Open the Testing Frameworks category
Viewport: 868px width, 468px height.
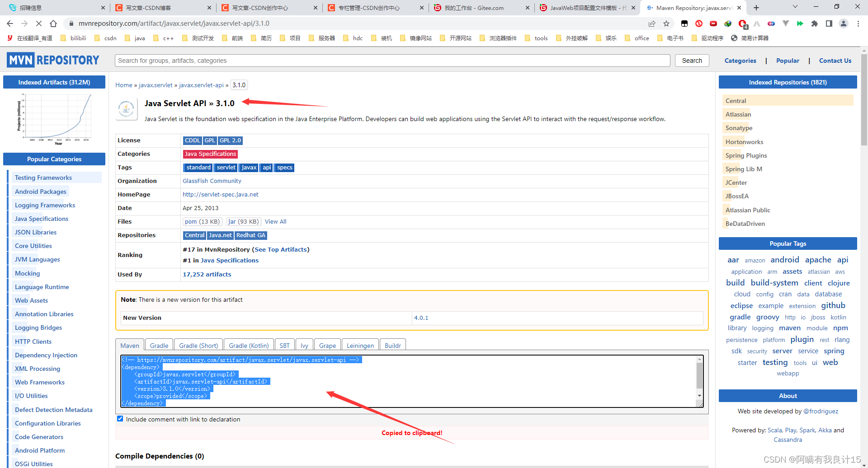pos(43,178)
